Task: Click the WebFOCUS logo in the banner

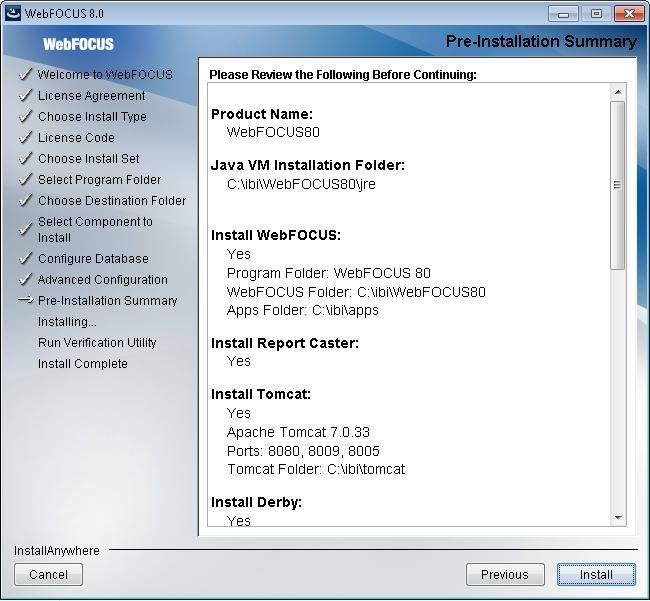Action: 78,44
